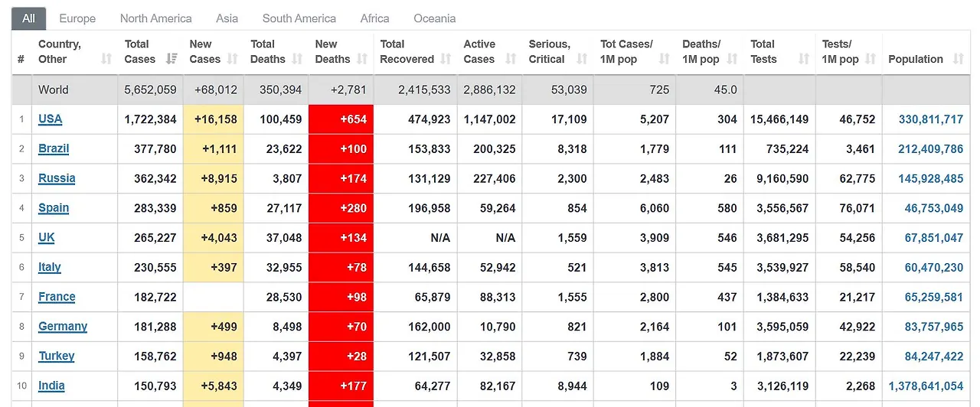Image resolution: width=980 pixels, height=407 pixels.
Task: Show the Oceania region tab
Action: click(435, 18)
